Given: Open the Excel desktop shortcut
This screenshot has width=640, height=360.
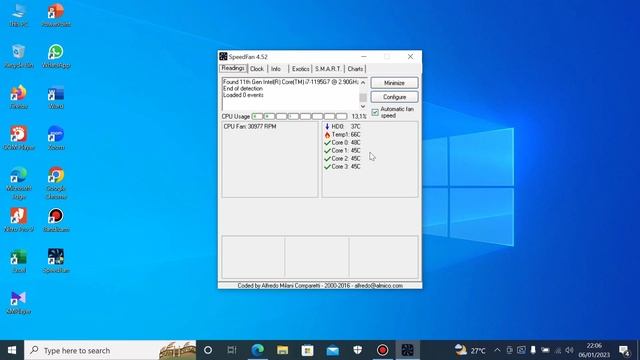Looking at the screenshot, I should 19,261.
